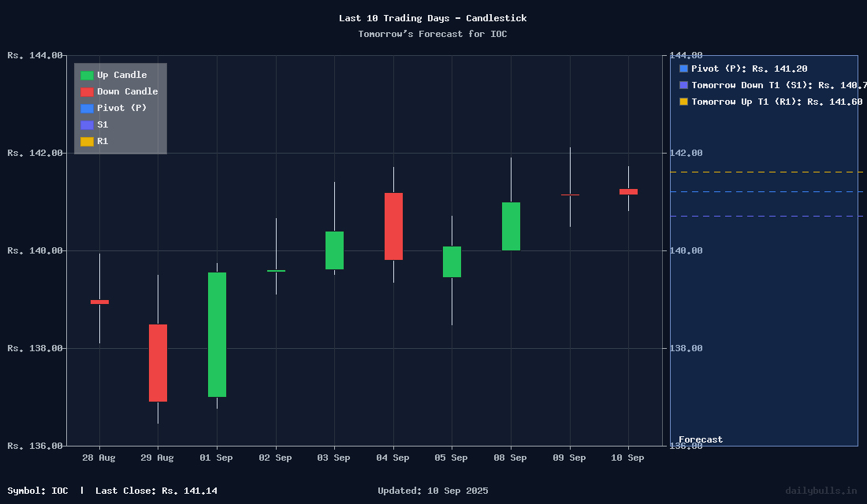Click the right axis '140.00' label

(x=687, y=251)
